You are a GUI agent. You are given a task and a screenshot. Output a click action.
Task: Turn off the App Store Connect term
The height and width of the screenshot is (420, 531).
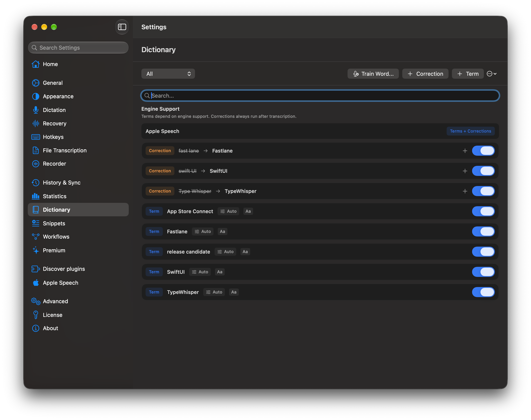point(483,211)
